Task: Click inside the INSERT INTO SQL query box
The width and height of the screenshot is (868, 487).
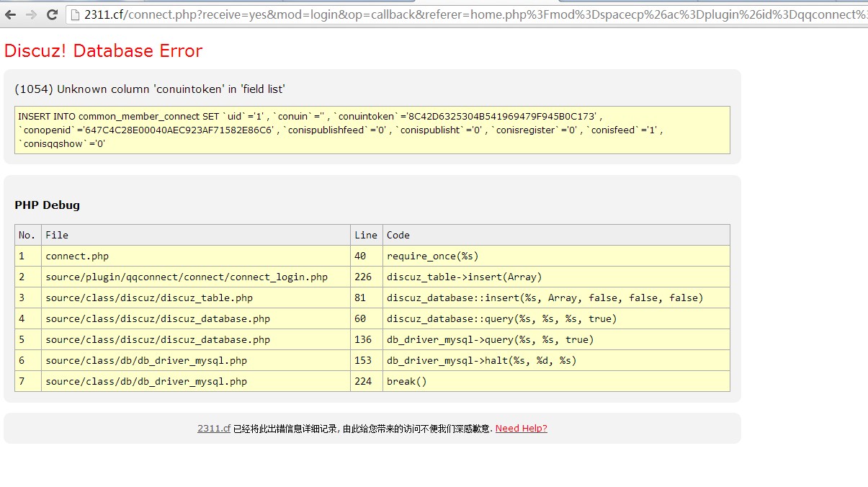Action: click(x=372, y=130)
